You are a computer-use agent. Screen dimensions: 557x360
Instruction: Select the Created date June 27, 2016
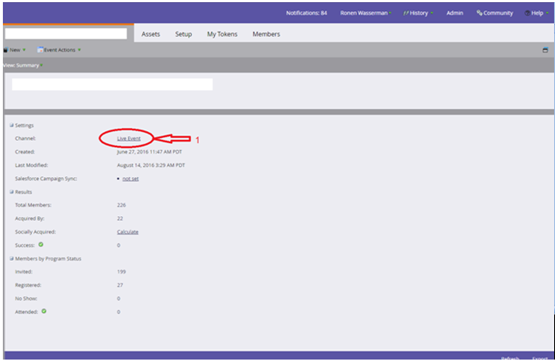[149, 152]
